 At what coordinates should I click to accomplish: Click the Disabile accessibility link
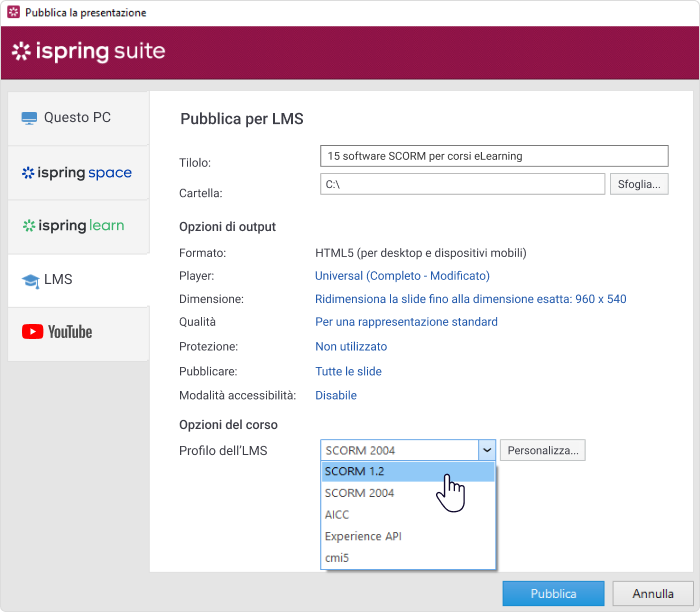coord(336,396)
